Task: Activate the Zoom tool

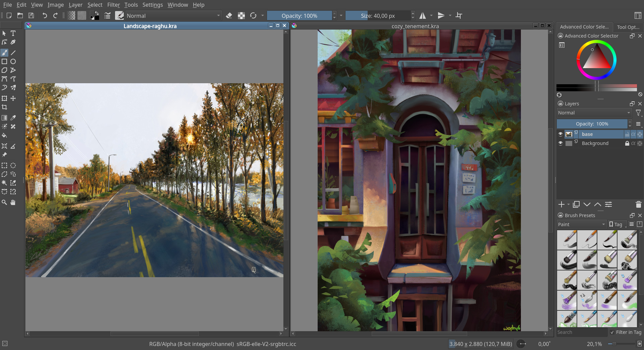Action: 4,202
